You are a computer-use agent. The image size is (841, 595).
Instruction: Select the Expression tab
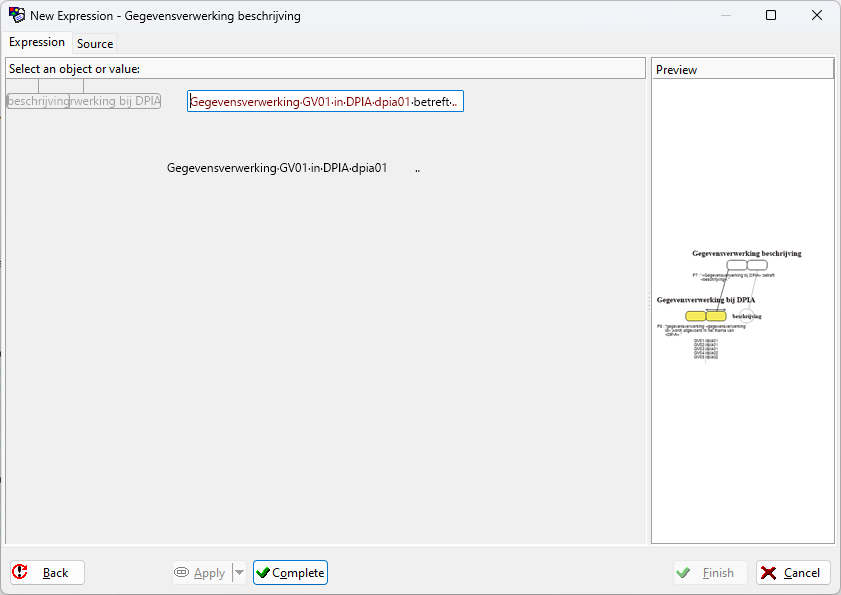coord(37,42)
